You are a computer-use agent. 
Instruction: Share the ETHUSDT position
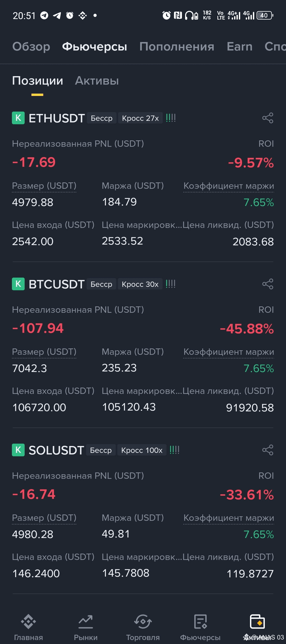click(x=267, y=118)
